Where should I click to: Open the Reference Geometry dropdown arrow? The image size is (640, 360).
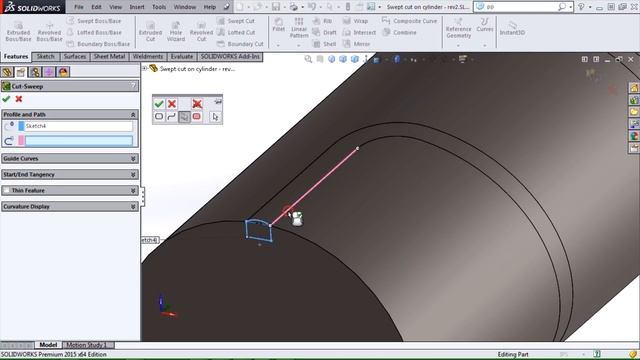[458, 45]
